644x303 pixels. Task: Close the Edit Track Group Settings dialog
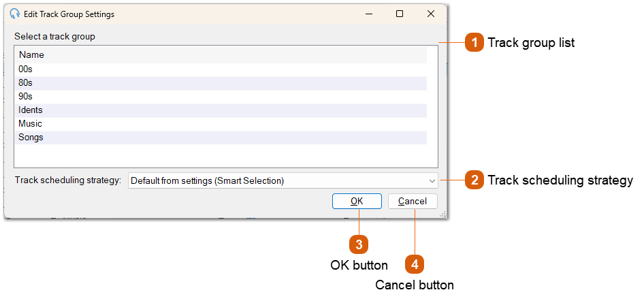pos(431,14)
